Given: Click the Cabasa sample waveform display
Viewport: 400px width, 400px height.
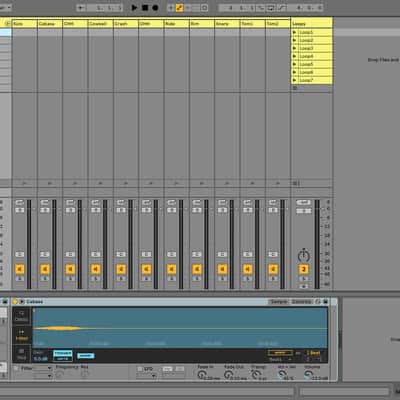Looking at the screenshot, I should coord(180,328).
